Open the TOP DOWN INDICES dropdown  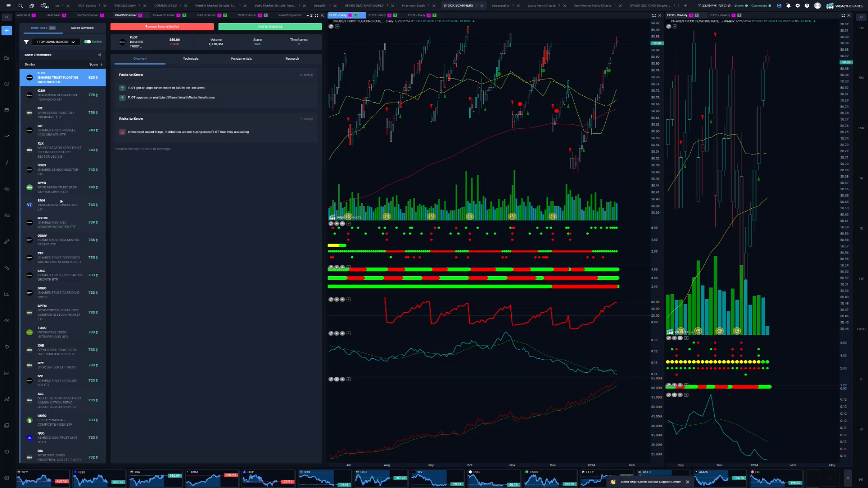[56, 42]
